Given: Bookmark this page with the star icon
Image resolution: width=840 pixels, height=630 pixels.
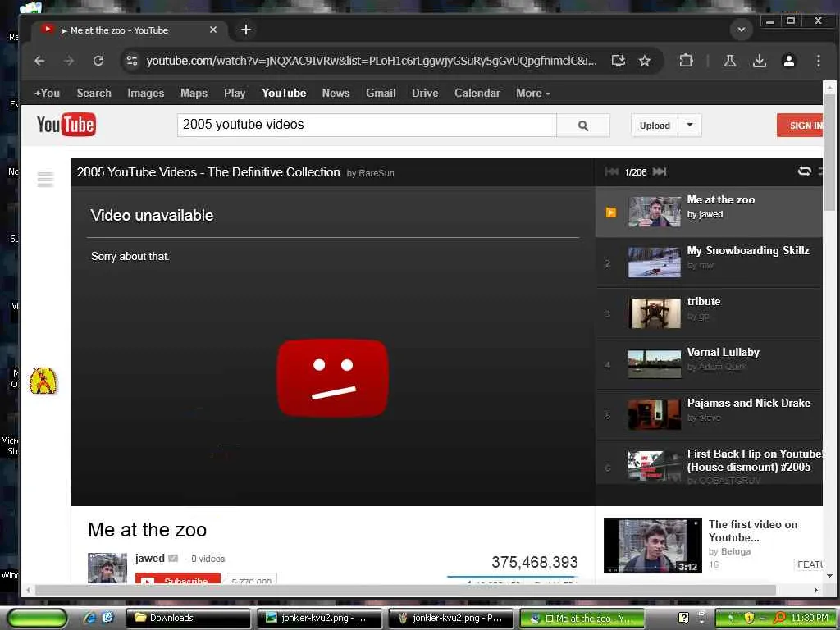Looking at the screenshot, I should [645, 61].
